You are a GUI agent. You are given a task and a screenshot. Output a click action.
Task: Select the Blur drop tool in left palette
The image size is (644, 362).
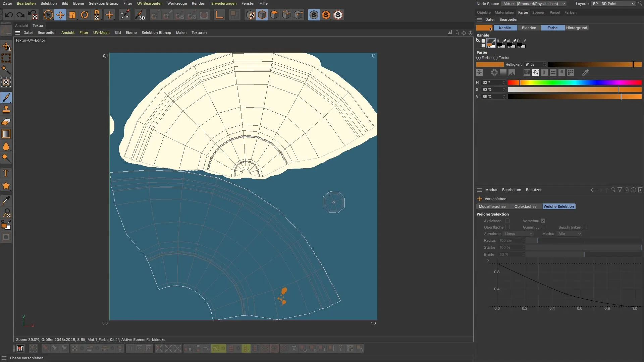click(6, 146)
